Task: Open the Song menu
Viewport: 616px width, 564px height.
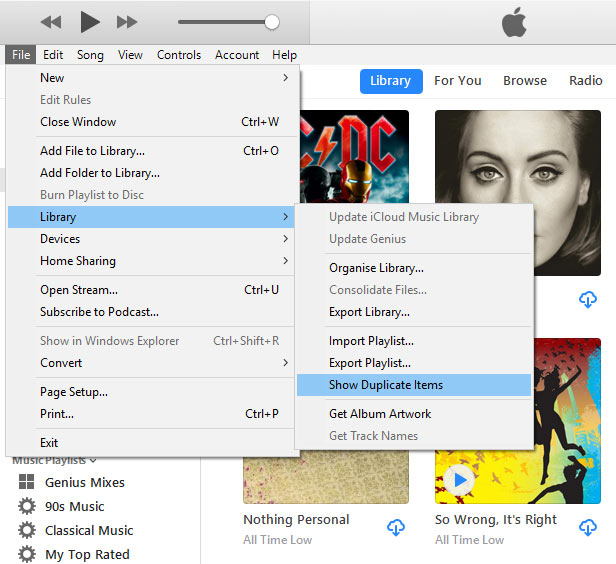Action: 90,55
